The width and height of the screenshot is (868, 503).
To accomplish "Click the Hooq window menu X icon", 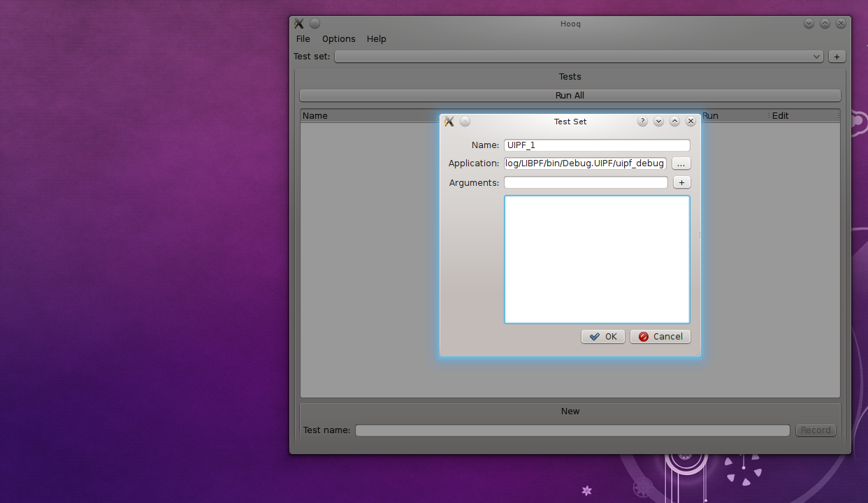I will coord(299,24).
